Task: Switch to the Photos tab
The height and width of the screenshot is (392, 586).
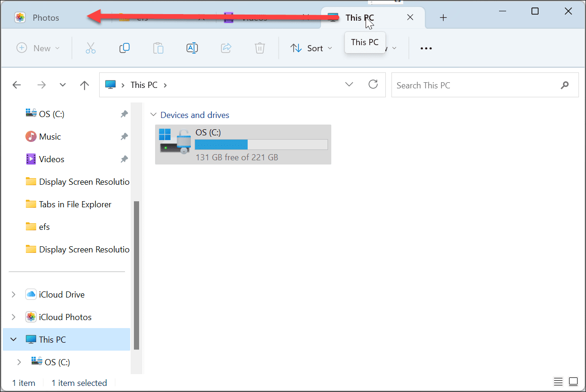Action: (46, 18)
